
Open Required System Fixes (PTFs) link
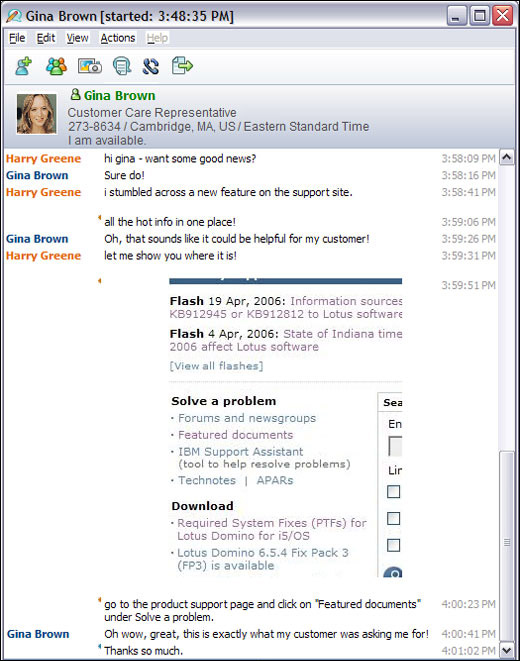click(272, 529)
